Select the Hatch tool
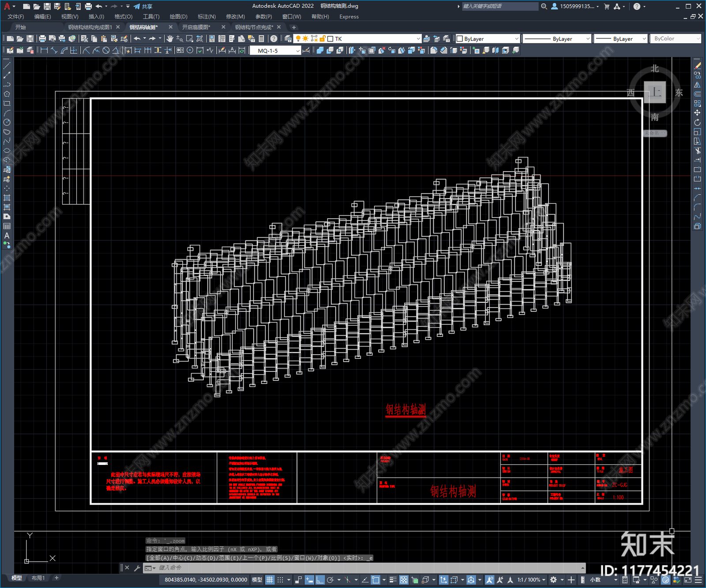 tap(7, 198)
